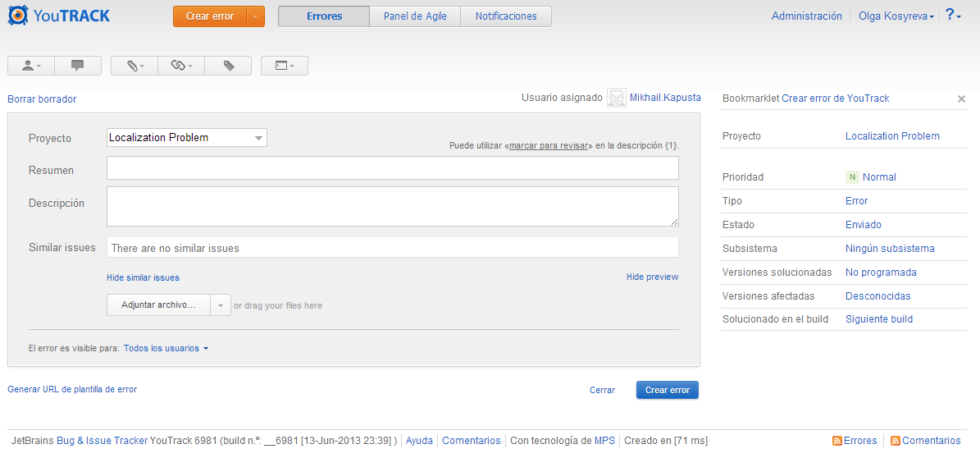Viewport: 980px width, 458px height.
Task: Click the YouTrack logo
Action: [x=59, y=16]
